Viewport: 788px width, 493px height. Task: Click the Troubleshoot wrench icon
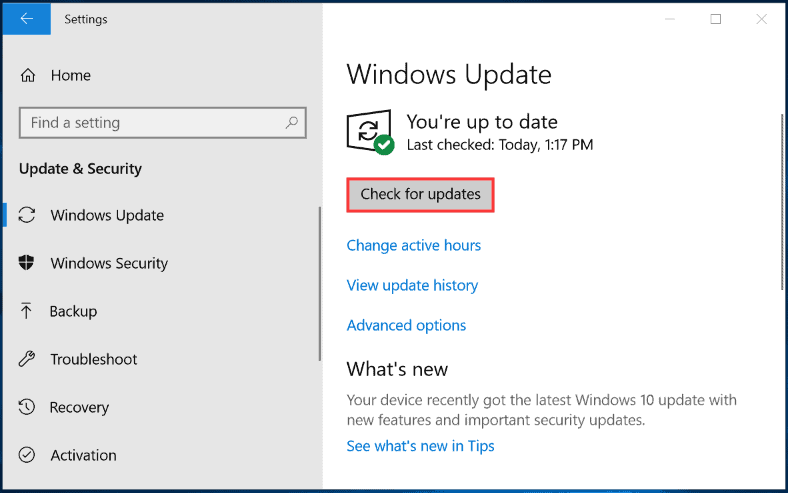coord(27,359)
